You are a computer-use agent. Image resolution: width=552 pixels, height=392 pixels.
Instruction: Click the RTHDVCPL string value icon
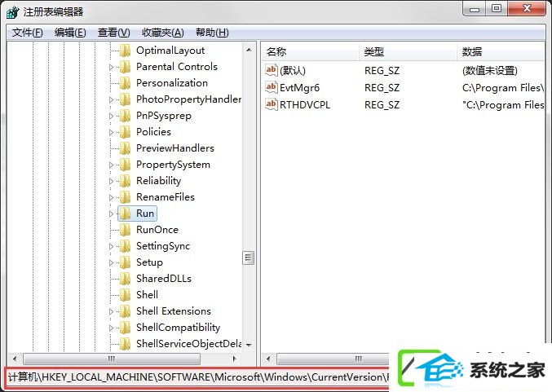click(271, 104)
